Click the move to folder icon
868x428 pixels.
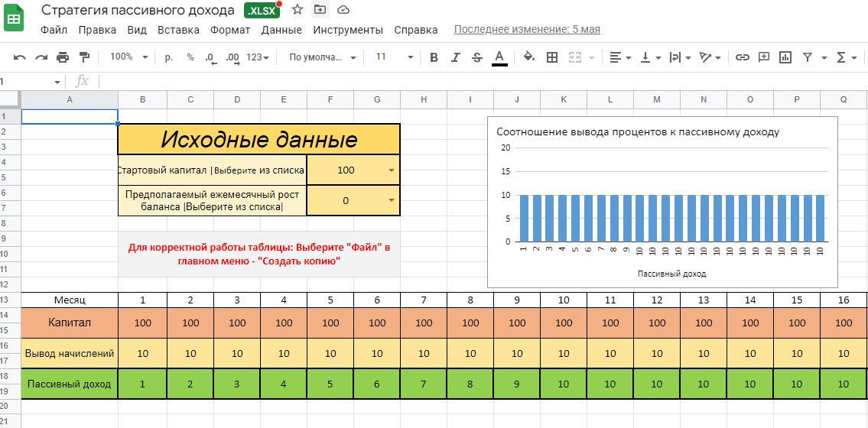tap(320, 10)
